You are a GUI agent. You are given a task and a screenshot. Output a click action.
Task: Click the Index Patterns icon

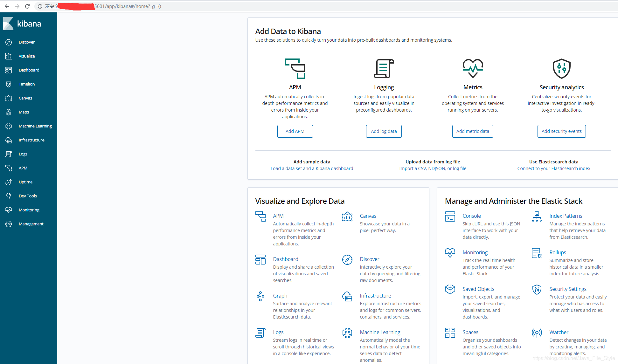(x=537, y=216)
